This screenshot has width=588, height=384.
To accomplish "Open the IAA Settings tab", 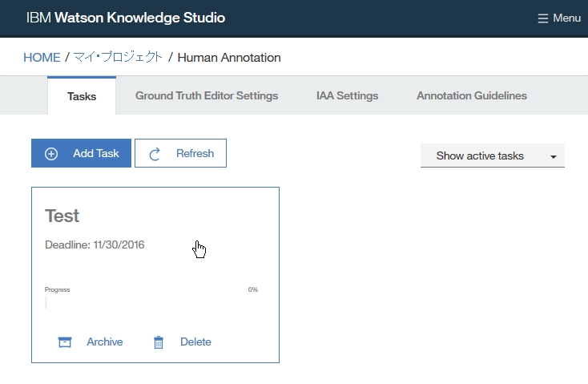I will pos(347,96).
